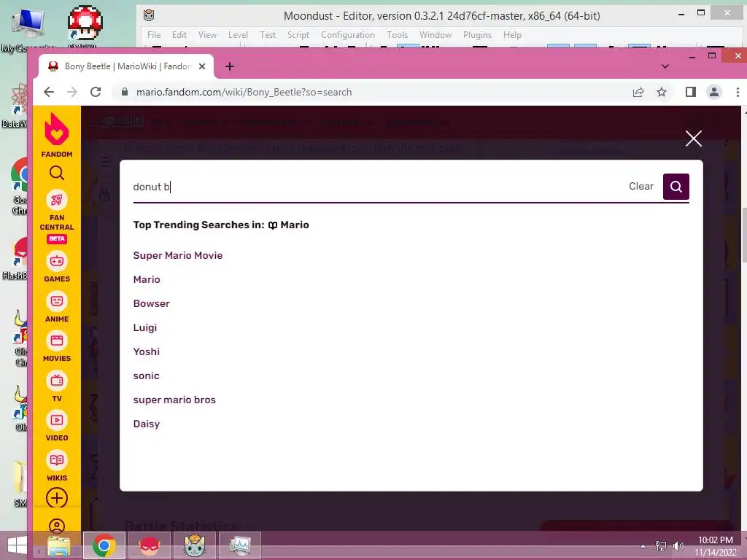Select 'sonic' trending search

coord(146,376)
